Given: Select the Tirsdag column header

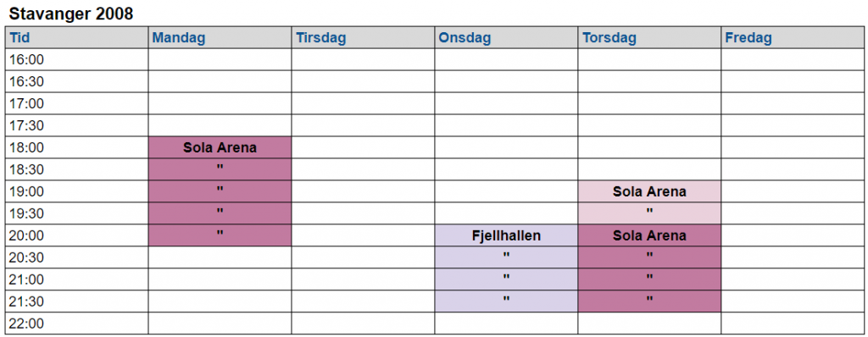Looking at the screenshot, I should click(x=363, y=37).
